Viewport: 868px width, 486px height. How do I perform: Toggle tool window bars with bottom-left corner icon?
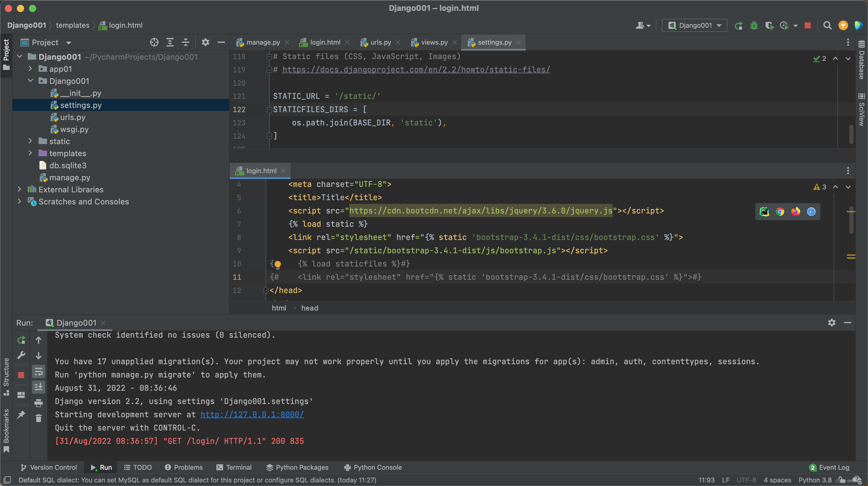[x=7, y=480]
